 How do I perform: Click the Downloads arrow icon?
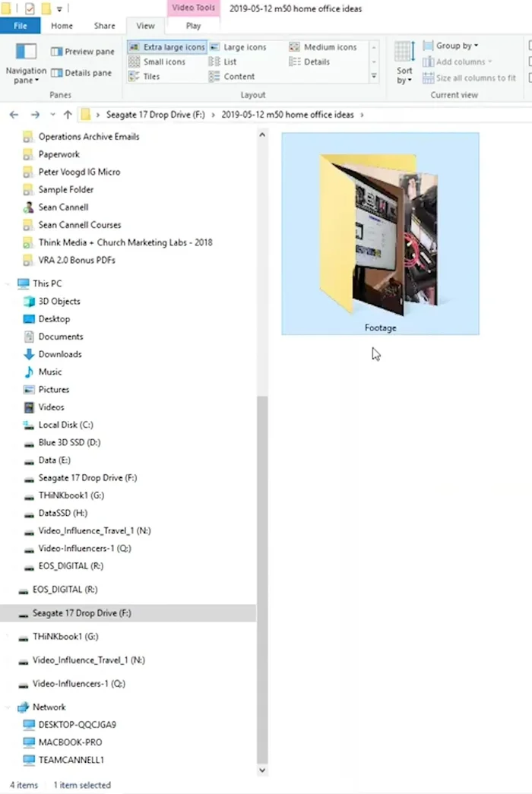(x=29, y=355)
